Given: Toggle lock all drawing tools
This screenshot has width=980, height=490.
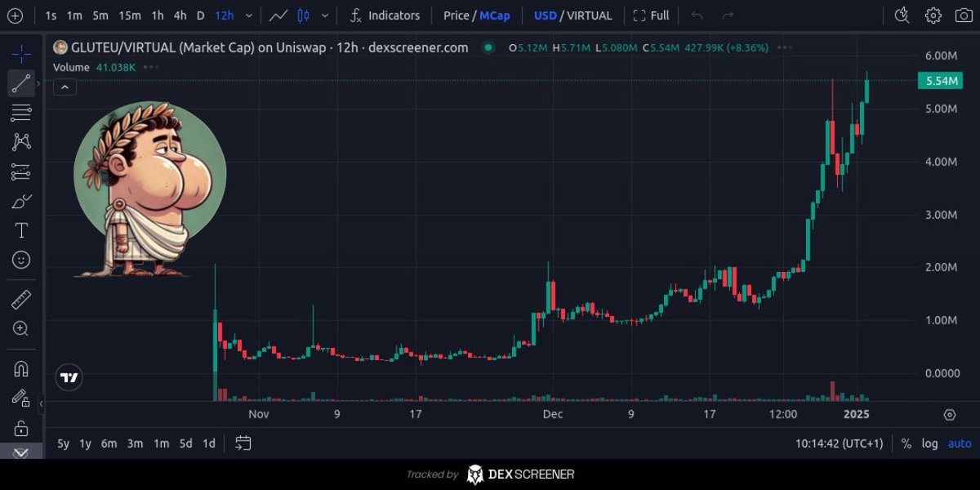Looking at the screenshot, I should click(x=21, y=427).
